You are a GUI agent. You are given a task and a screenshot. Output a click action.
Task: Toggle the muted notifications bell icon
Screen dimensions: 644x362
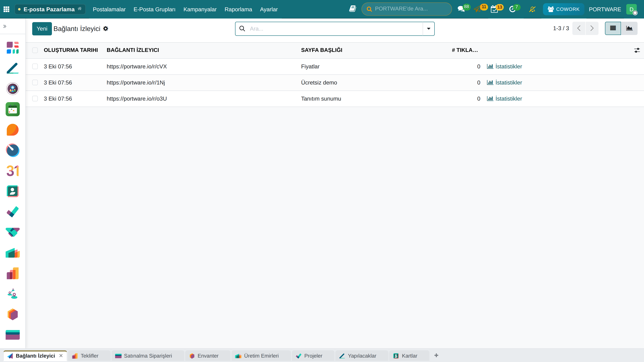pyautogui.click(x=532, y=9)
